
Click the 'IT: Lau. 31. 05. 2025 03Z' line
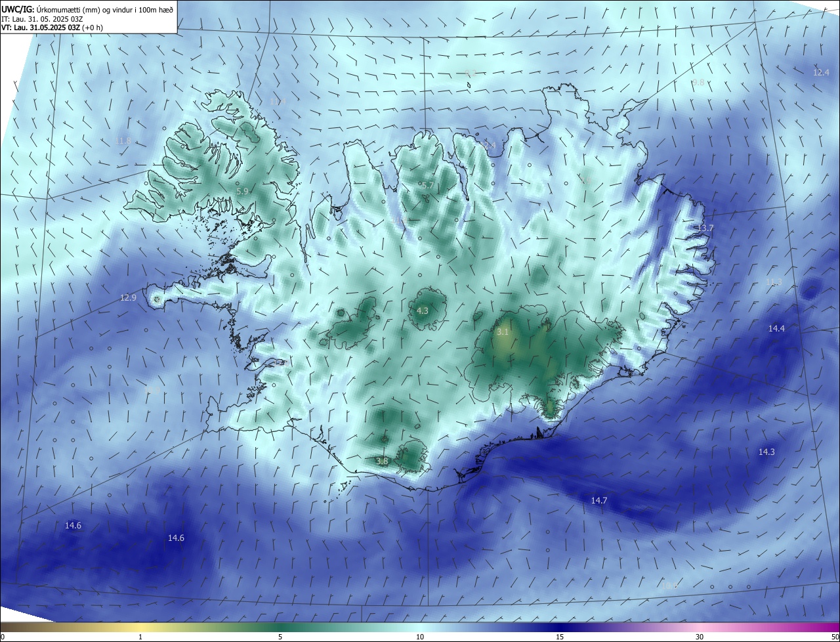tap(41, 19)
